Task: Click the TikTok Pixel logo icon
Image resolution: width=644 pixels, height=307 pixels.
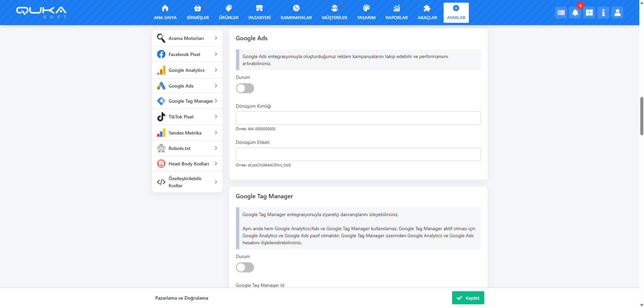Action: click(161, 117)
